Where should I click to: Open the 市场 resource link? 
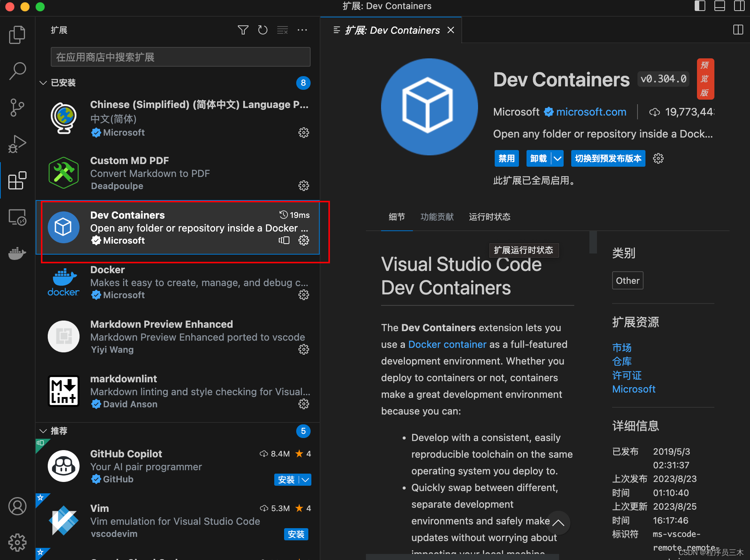pyautogui.click(x=622, y=347)
